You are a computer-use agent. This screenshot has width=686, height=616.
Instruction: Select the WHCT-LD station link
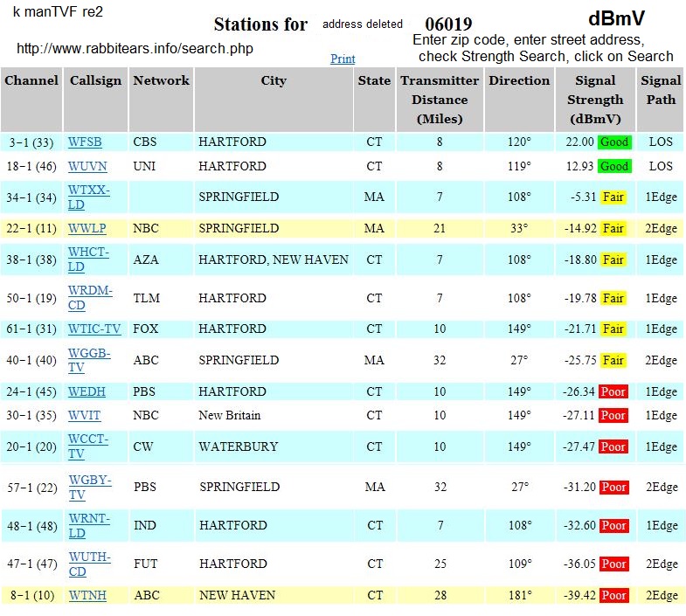coord(89,260)
